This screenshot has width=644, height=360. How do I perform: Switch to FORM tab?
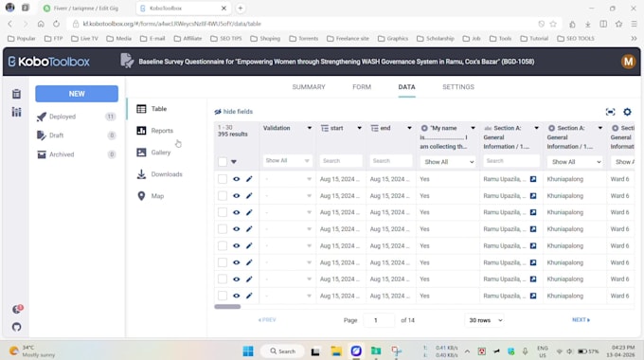pyautogui.click(x=362, y=87)
